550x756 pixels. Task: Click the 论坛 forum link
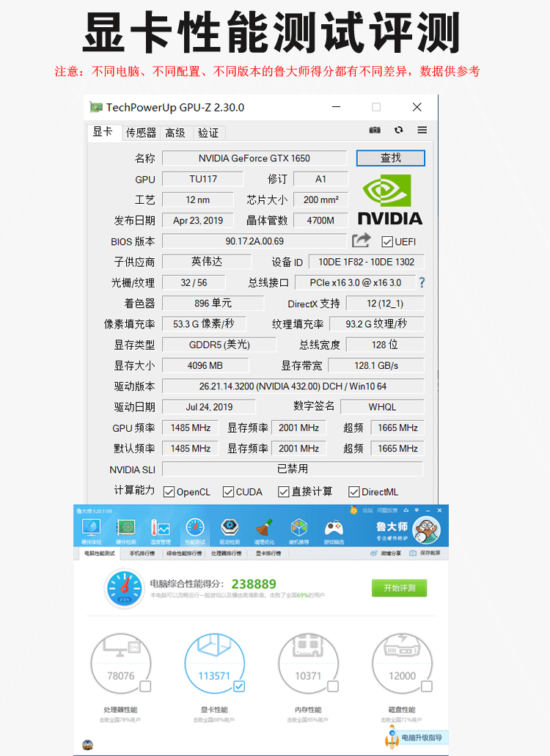[x=367, y=510]
